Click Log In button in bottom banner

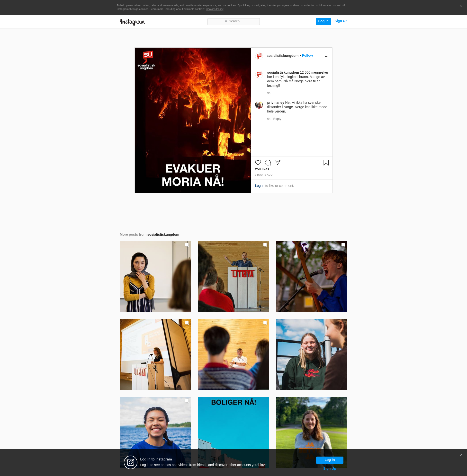point(329,460)
